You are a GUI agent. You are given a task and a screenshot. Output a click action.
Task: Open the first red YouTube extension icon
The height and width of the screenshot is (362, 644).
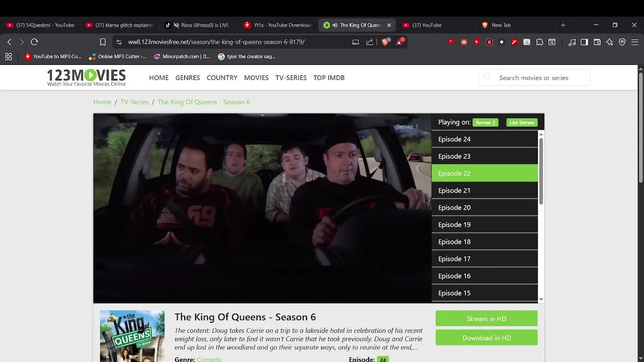point(451,42)
